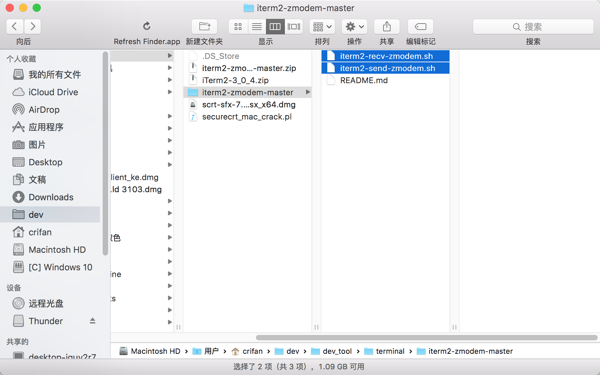Viewport: 600px width, 375px height.
Task: Create a new folder via toolbar icon
Action: (x=204, y=26)
